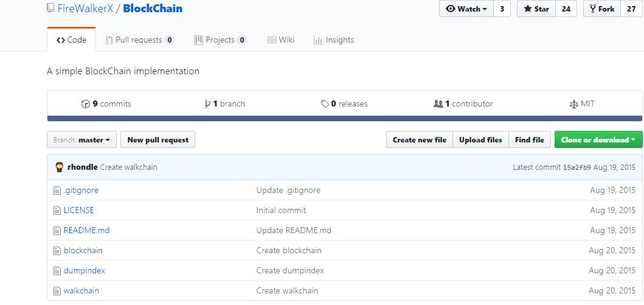Screen dimensions: 644x305
Task: Click Find file button
Action: point(530,139)
